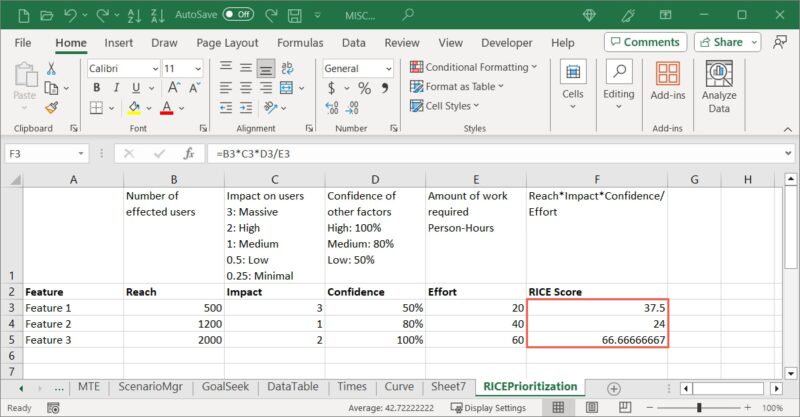
Task: Open the font size dropdown
Action: pyautogui.click(x=198, y=68)
